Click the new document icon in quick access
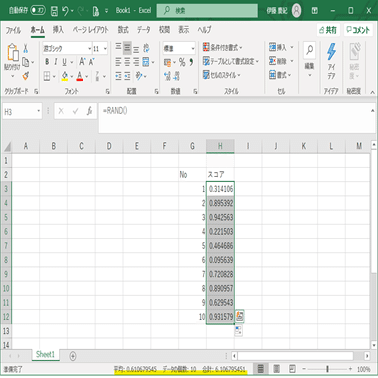Viewport: 378px width, 378px height. coord(96,11)
